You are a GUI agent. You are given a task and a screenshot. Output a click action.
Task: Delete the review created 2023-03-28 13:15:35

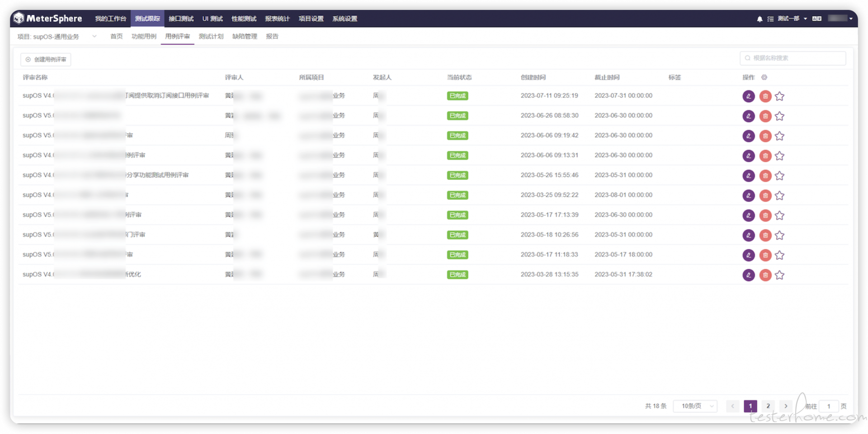click(x=765, y=275)
